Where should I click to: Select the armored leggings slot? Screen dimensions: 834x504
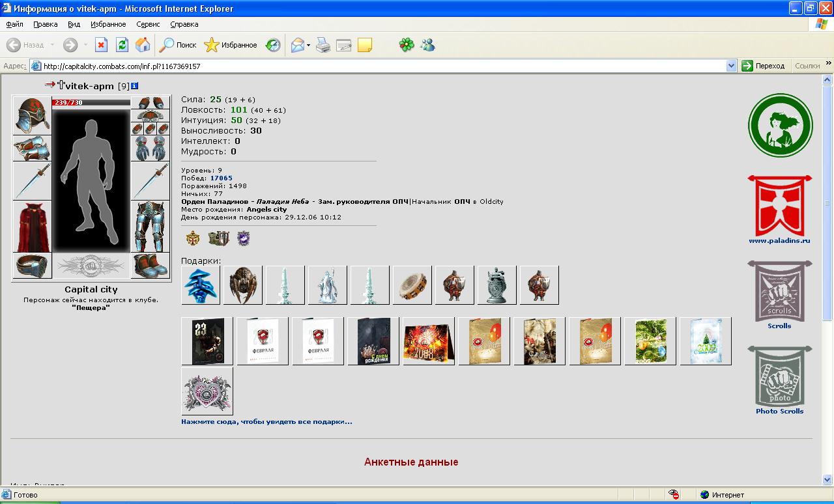[x=151, y=227]
